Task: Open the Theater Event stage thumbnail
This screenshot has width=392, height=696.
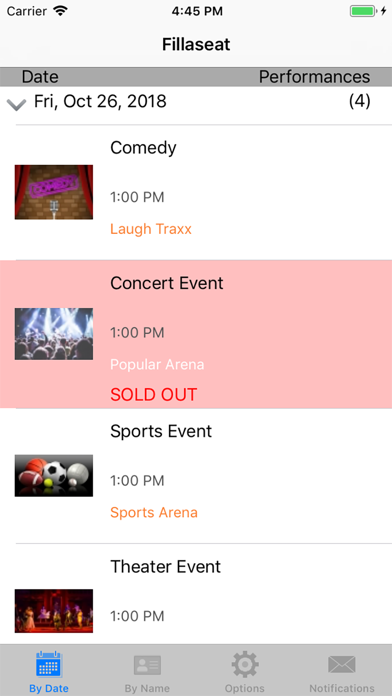Action: pos(54,611)
